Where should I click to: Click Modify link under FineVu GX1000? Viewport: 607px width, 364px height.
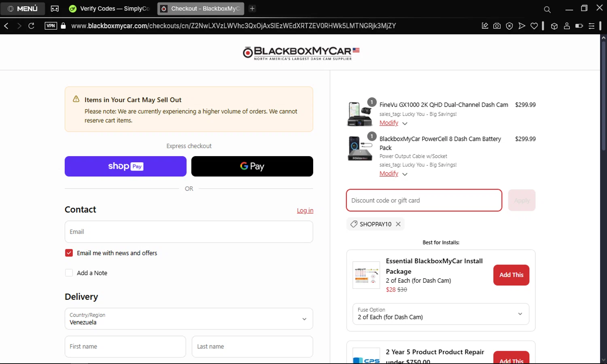point(389,123)
